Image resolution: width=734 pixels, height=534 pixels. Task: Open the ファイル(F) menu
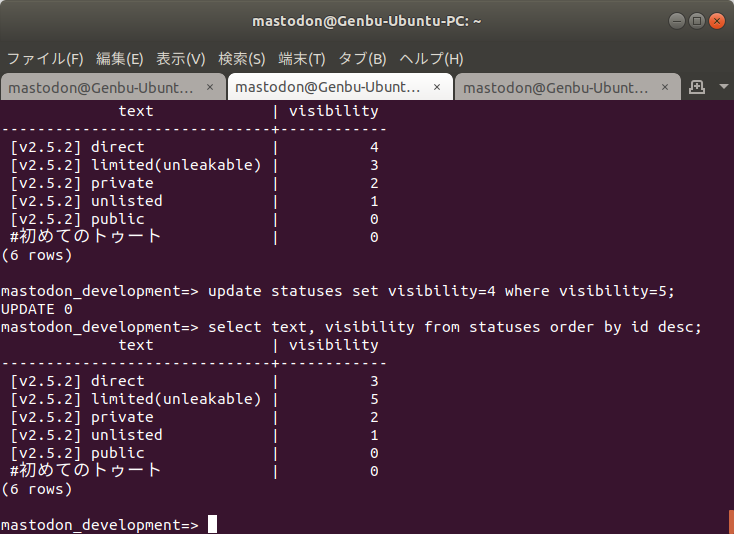click(x=45, y=58)
